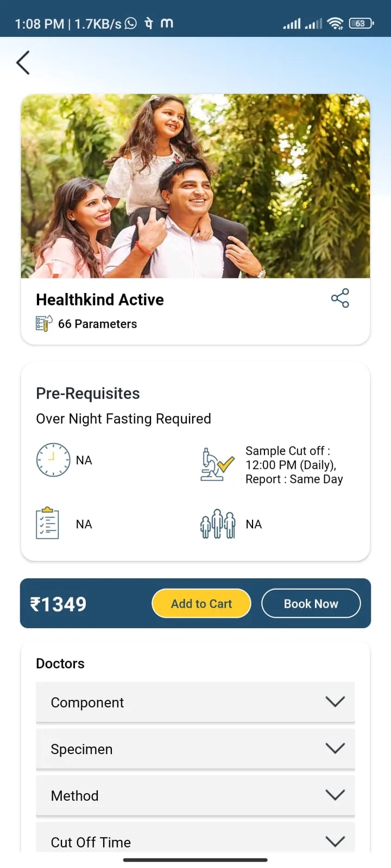Viewport: 391px width, 868px height.
Task: Tap the WhatsApp status bar icon
Action: pos(131,23)
